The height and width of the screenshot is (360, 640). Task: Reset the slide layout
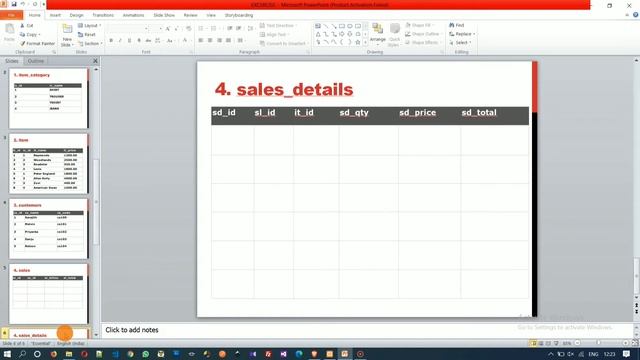[x=87, y=35]
